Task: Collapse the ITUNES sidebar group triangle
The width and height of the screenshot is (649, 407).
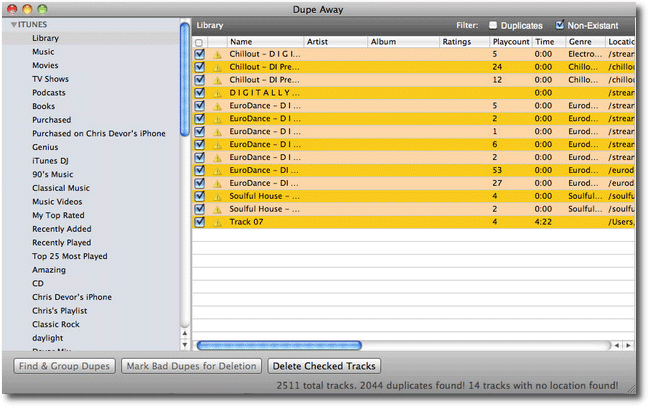Action: [x=14, y=25]
